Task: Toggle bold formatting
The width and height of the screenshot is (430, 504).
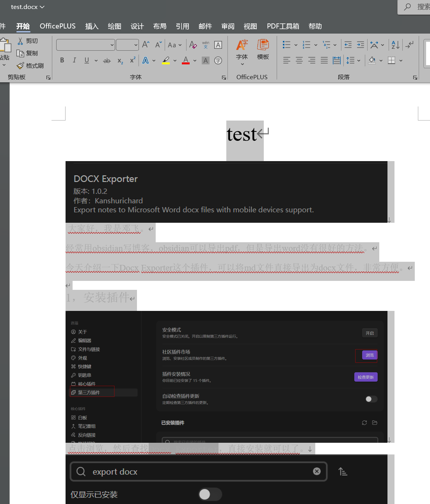Action: 62,60
